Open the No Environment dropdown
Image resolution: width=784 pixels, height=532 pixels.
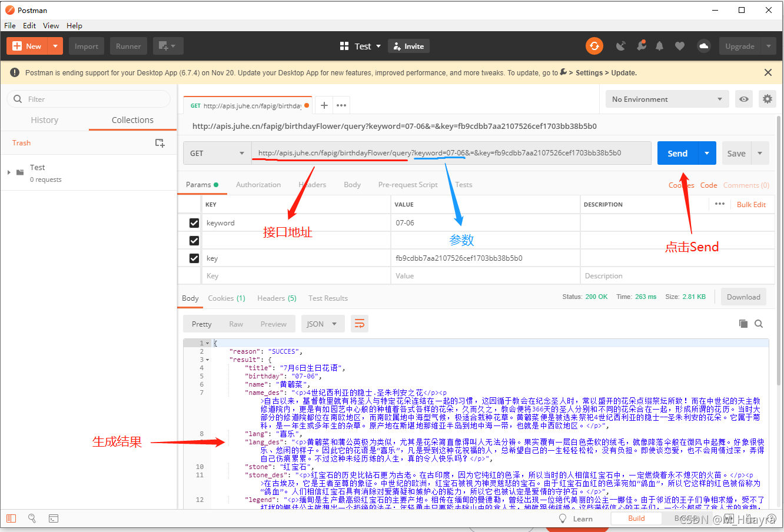[x=666, y=99]
